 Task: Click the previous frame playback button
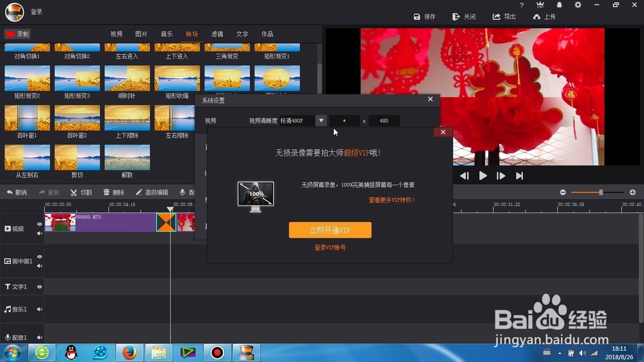(464, 176)
